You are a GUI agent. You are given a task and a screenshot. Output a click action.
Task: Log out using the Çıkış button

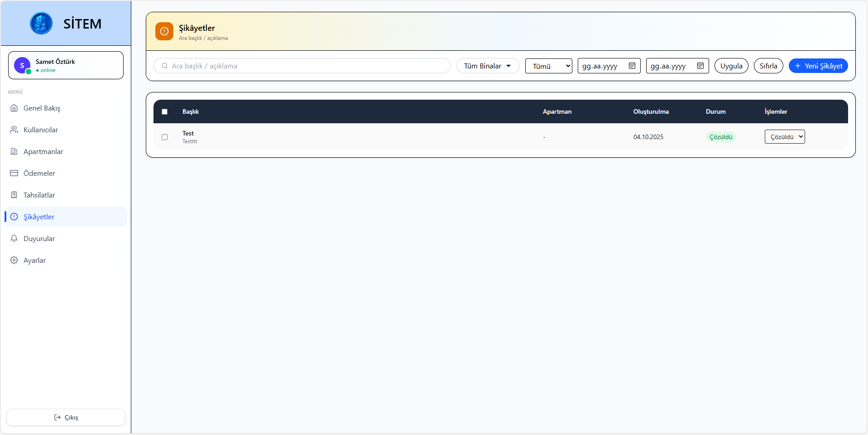coord(66,417)
